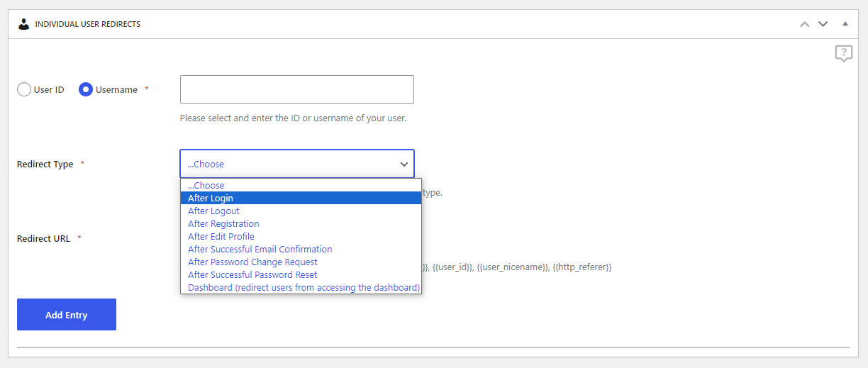Image resolution: width=868 pixels, height=368 pixels.
Task: Select the Username radio button
Action: coord(86,89)
